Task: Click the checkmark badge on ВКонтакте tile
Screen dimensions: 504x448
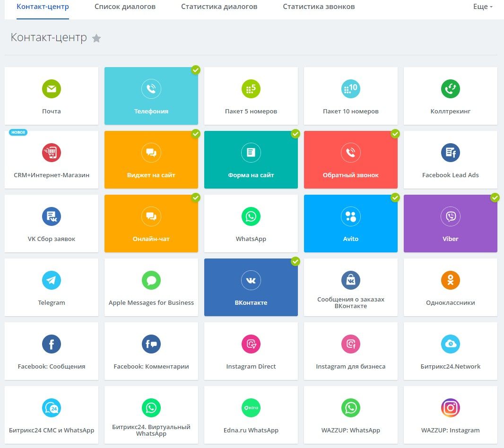Action: (295, 261)
